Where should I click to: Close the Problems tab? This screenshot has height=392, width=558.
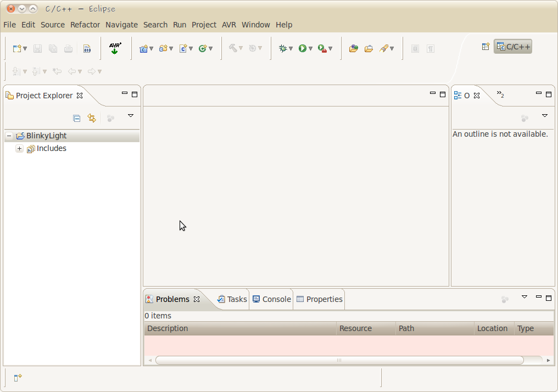[197, 299]
